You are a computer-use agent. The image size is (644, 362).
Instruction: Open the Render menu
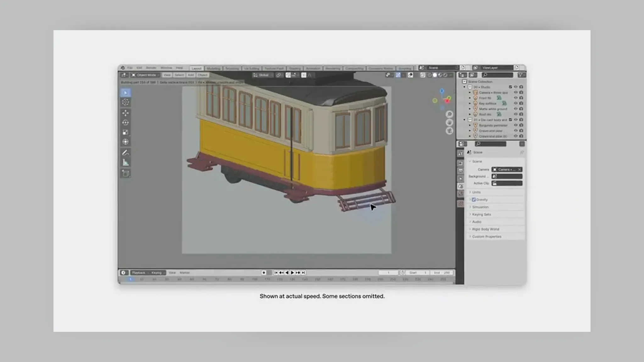pyautogui.click(x=151, y=68)
